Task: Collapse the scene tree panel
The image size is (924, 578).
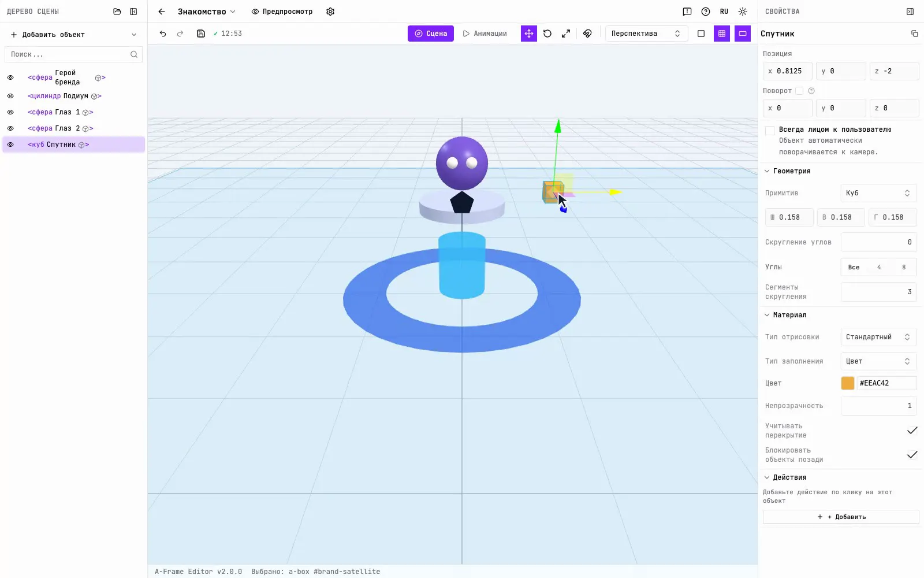Action: click(133, 12)
